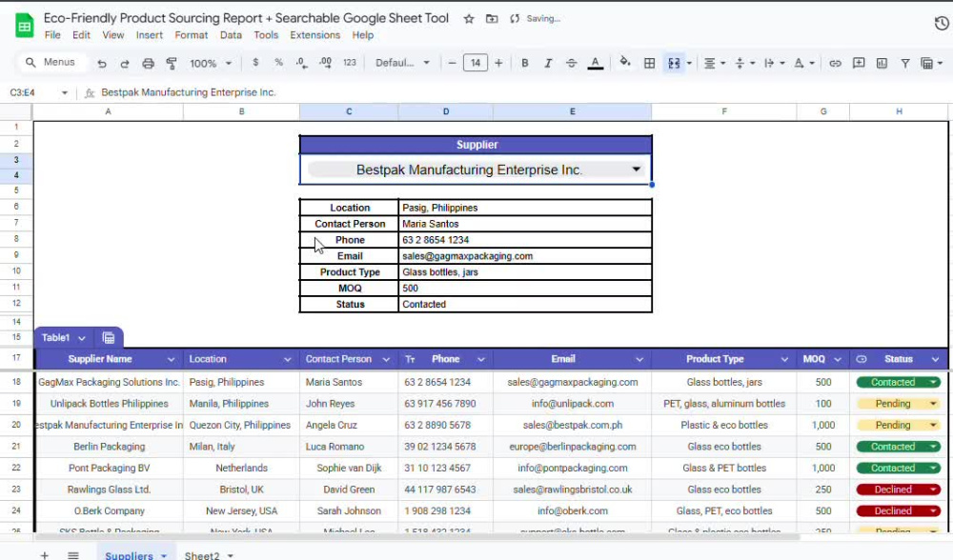953x560 pixels.
Task: Move document with folder icon
Action: 492,19
